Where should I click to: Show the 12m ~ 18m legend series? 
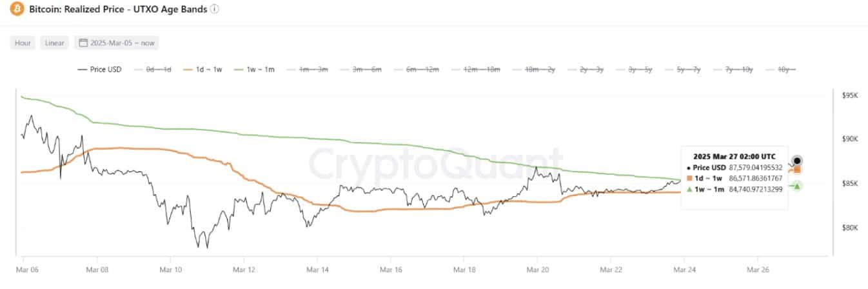click(x=476, y=69)
